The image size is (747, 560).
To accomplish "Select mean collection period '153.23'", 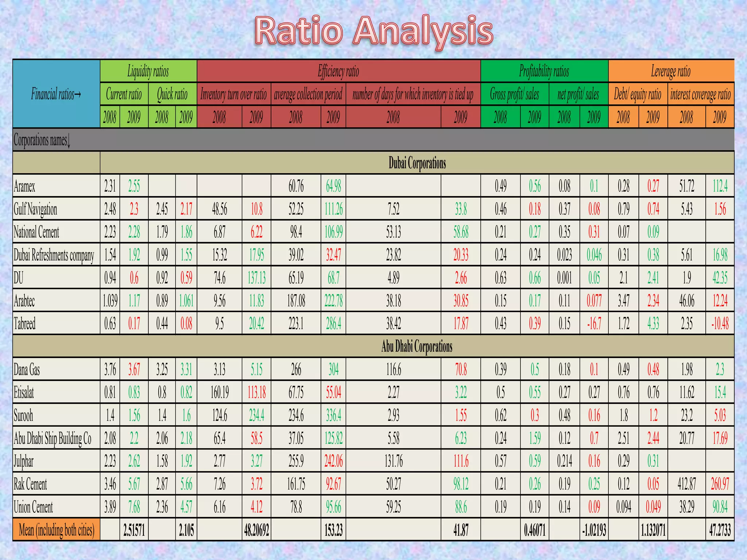I will (333, 530).
